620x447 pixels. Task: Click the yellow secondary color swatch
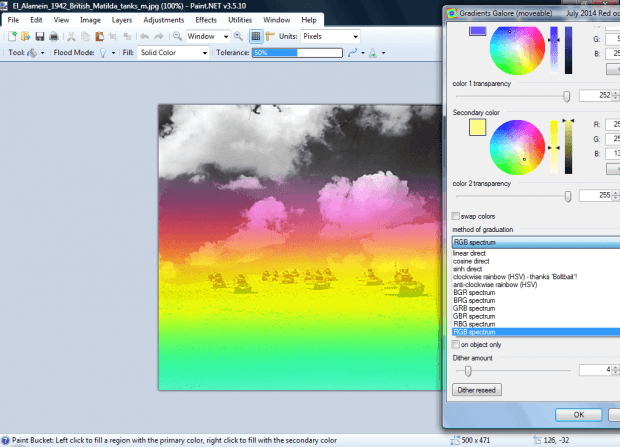477,128
